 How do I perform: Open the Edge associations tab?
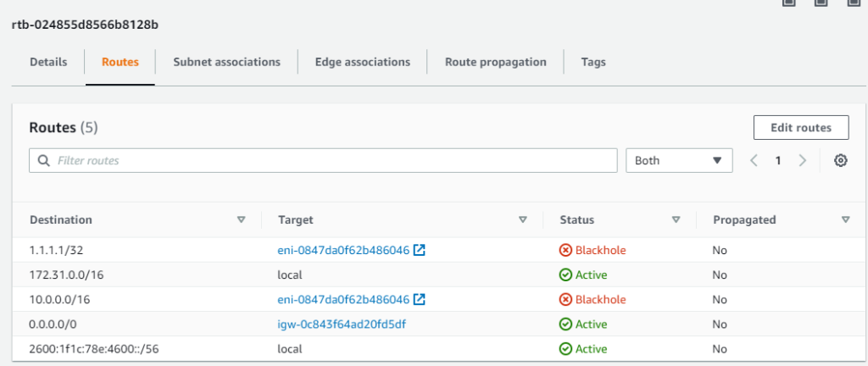[362, 62]
